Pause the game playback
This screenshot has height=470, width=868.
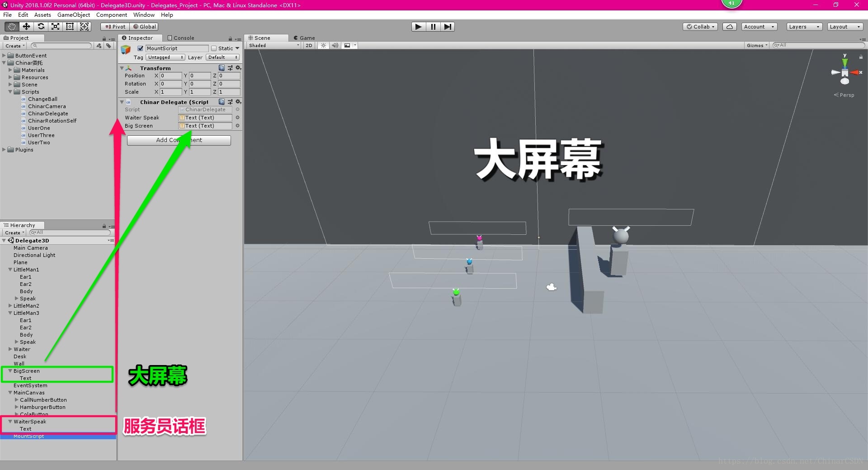(433, 27)
